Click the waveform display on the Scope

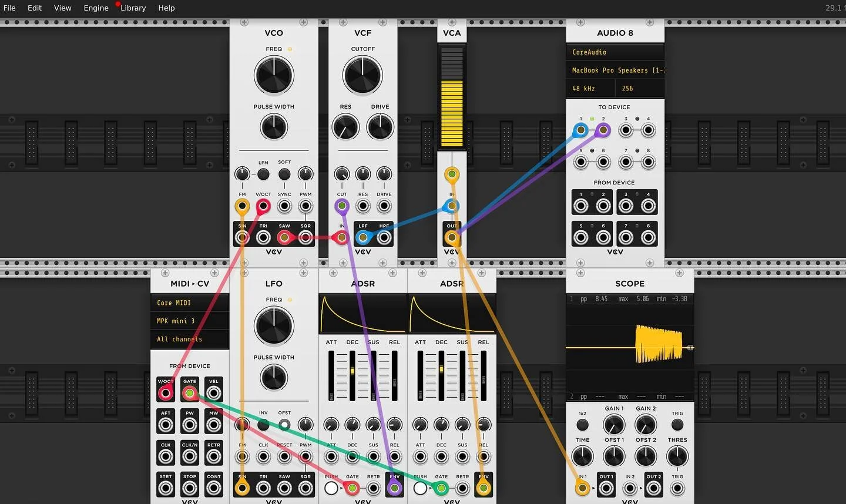coord(630,345)
